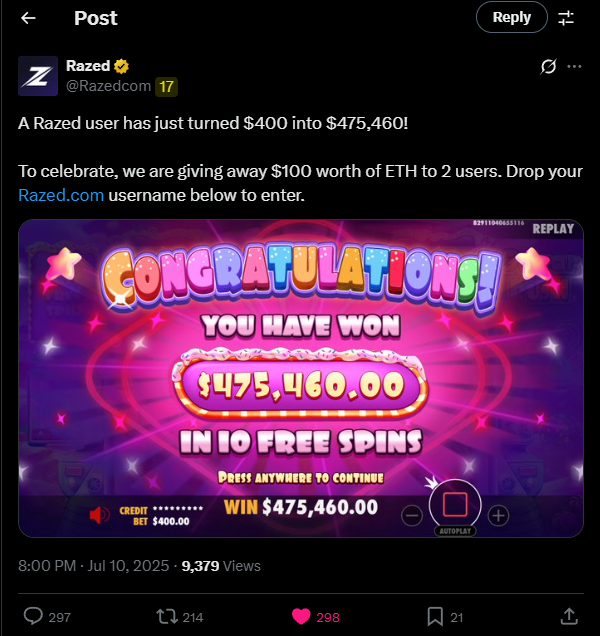Unlike the post with pink heart

pos(301,617)
